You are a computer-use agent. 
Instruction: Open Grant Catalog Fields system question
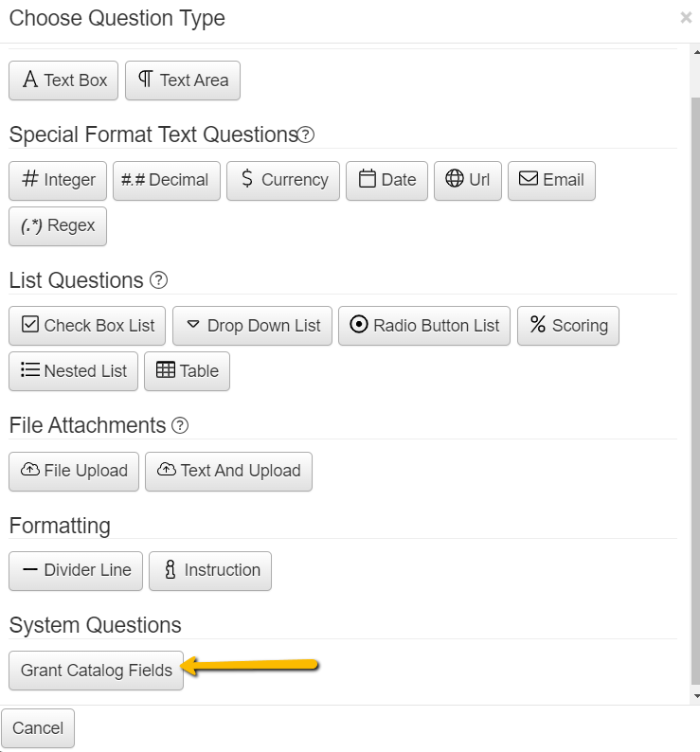(x=96, y=671)
